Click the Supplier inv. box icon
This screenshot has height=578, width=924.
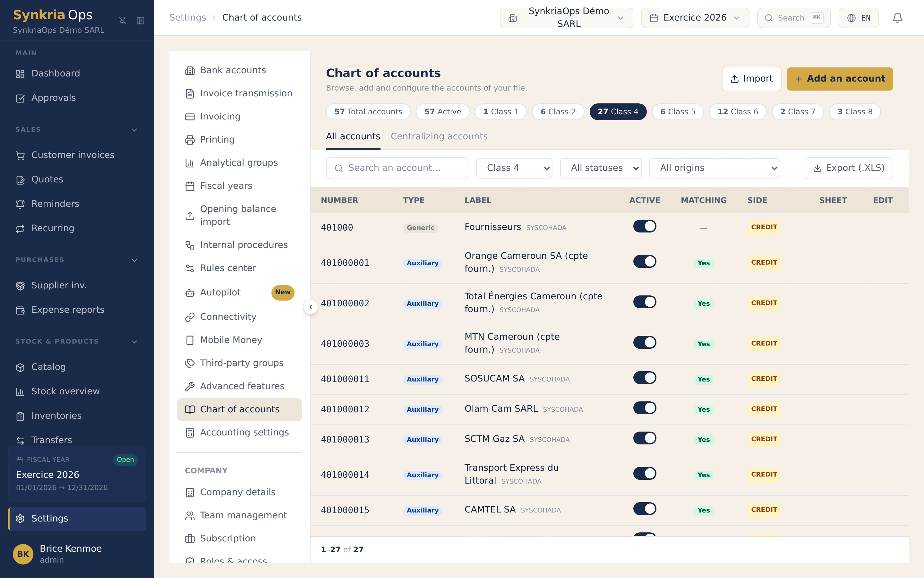point(20,285)
